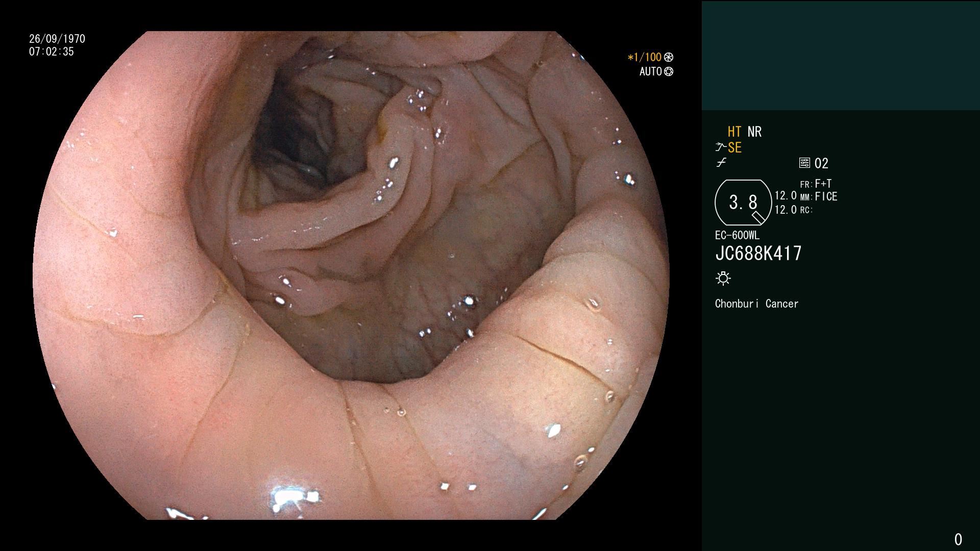Click the SE indicator text
The height and width of the screenshot is (551, 980).
pyautogui.click(x=734, y=148)
